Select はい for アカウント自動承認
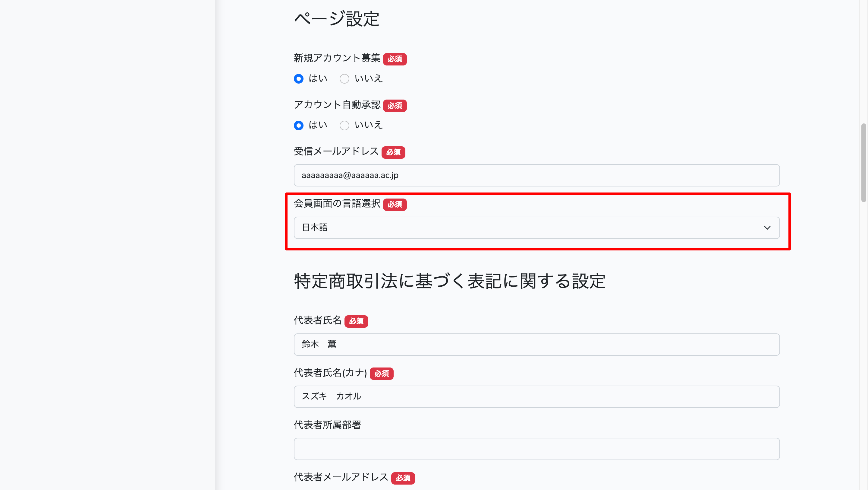The image size is (868, 490). click(x=299, y=126)
